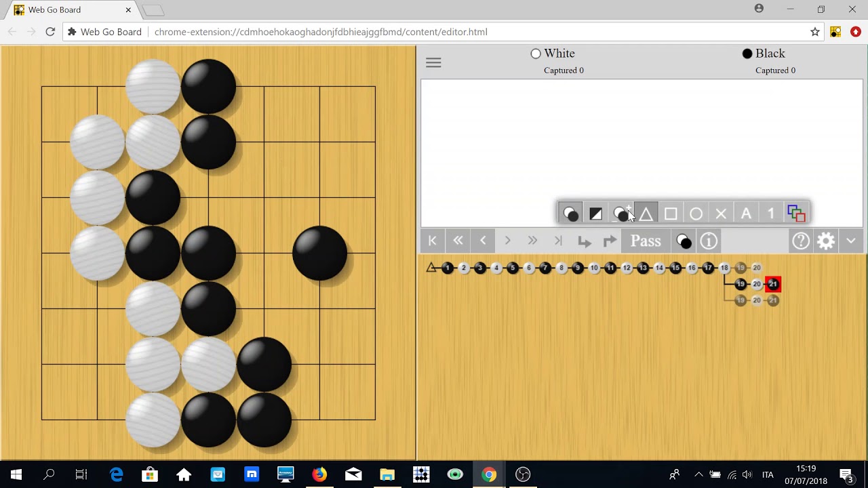Screen dimensions: 868x488
Task: Select move 14 in the game tree
Action: coord(659,268)
